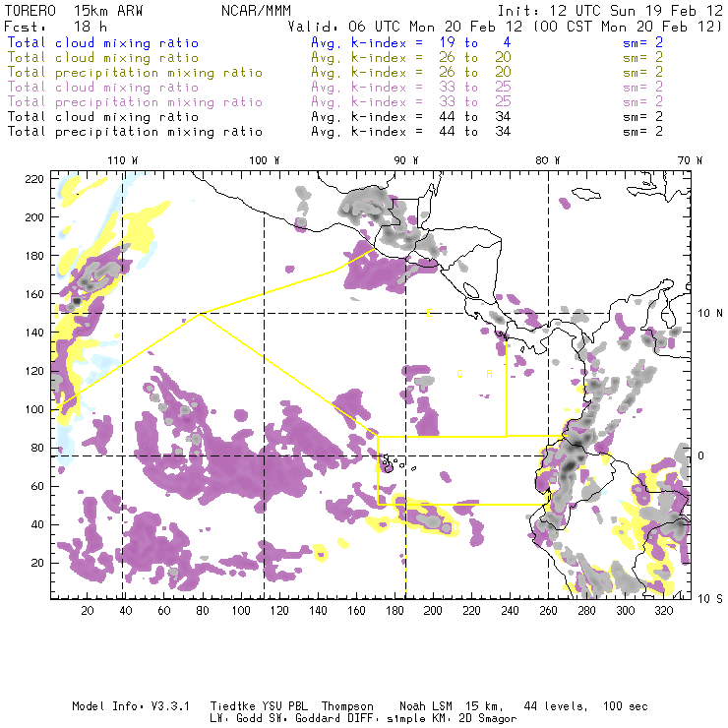Select the "0" equator latitude label
728x728 pixels.
pos(701,455)
